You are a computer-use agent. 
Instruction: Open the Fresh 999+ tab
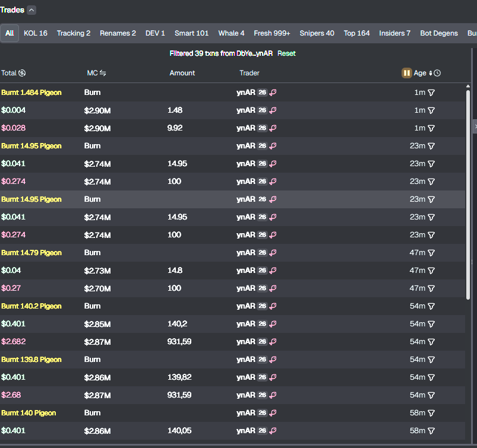point(272,33)
